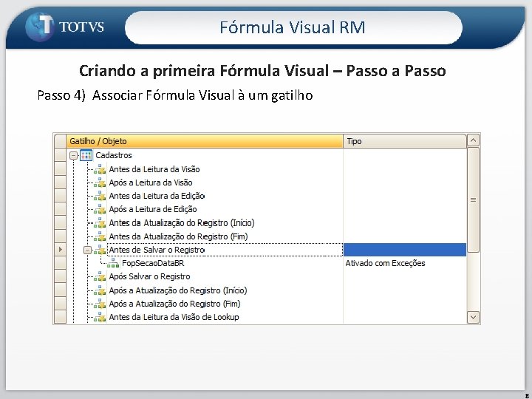Select Antes da Atualização do Registro (Fim)
This screenshot has height=399, width=532.
tap(179, 236)
